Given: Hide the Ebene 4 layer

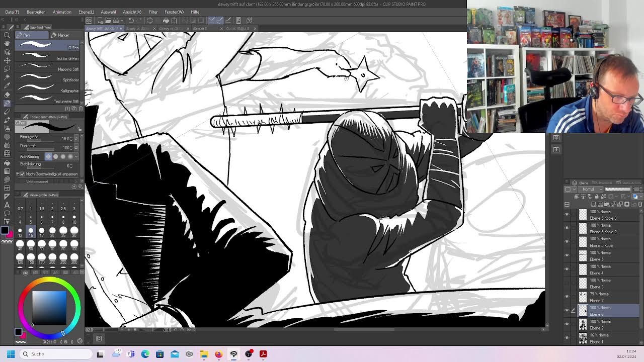Looking at the screenshot, I should click(567, 269).
